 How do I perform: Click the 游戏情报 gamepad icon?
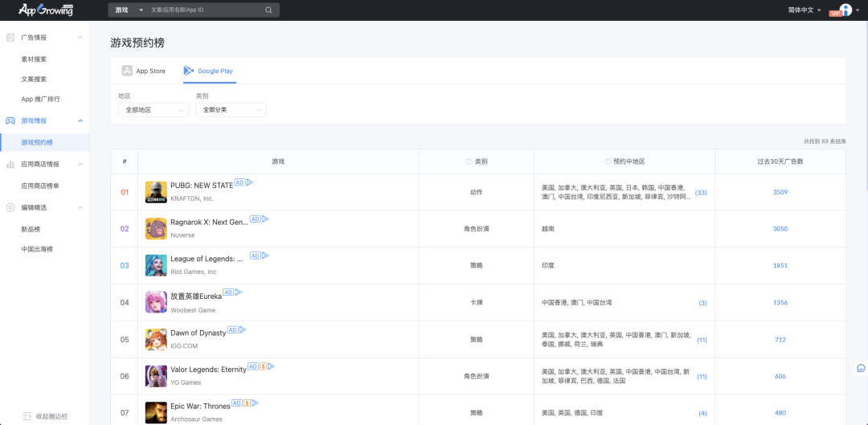pos(10,121)
